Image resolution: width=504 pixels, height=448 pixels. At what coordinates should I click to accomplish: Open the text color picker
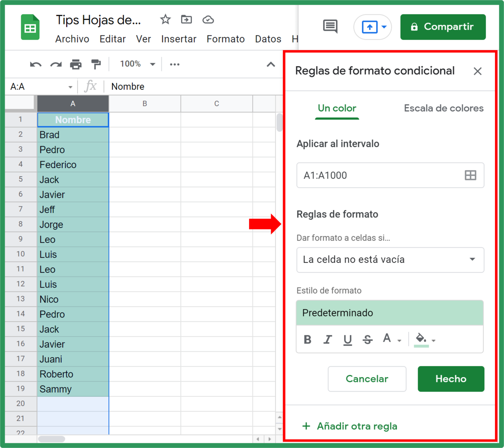click(x=391, y=339)
